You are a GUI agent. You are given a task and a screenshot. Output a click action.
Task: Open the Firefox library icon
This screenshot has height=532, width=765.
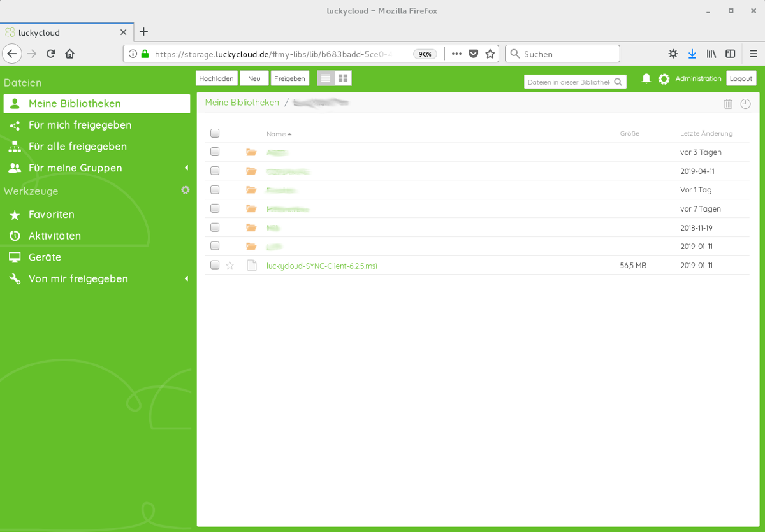click(711, 54)
